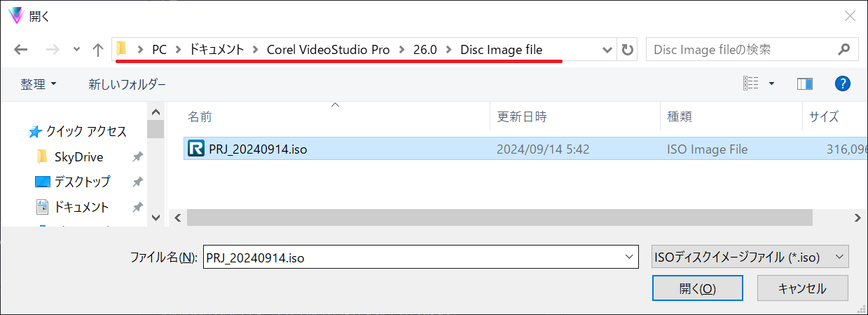Go back using the left arrow
The height and width of the screenshot is (315, 868).
[20, 50]
